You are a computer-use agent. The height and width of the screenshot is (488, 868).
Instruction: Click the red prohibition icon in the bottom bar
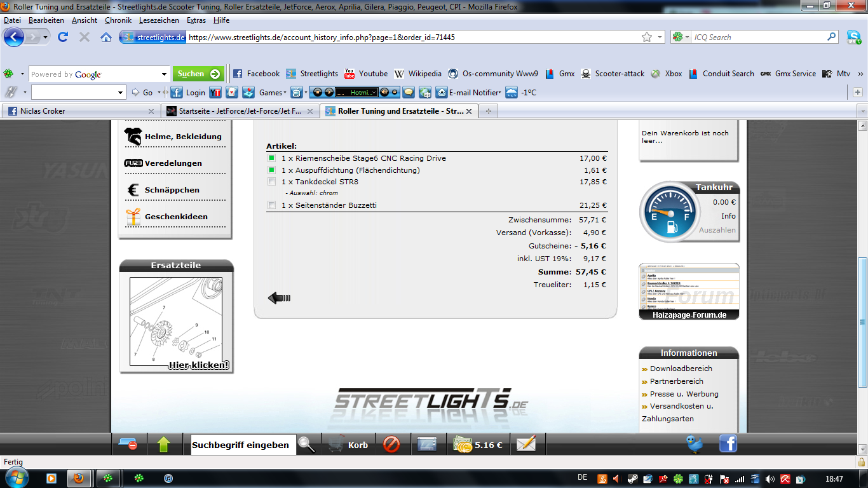[x=391, y=444]
